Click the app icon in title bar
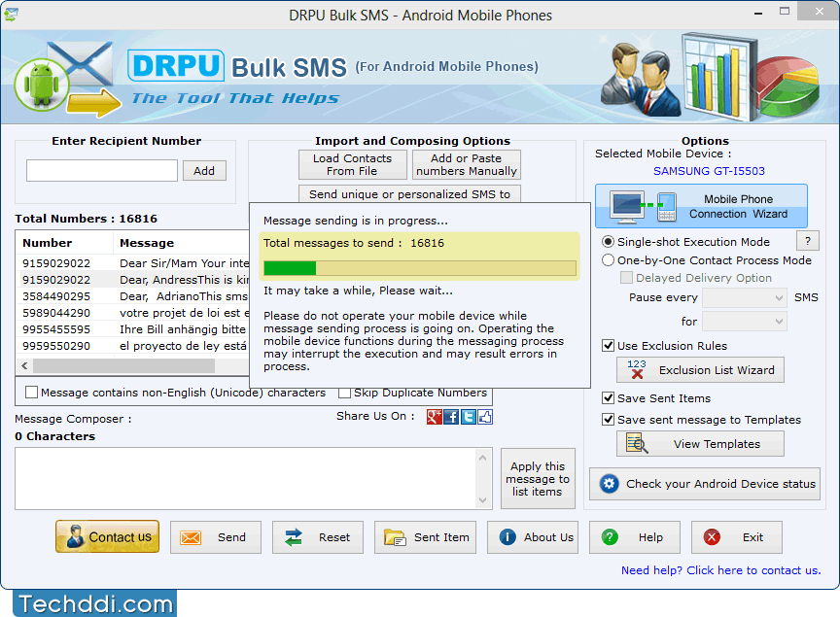The image size is (840, 617). [11, 15]
